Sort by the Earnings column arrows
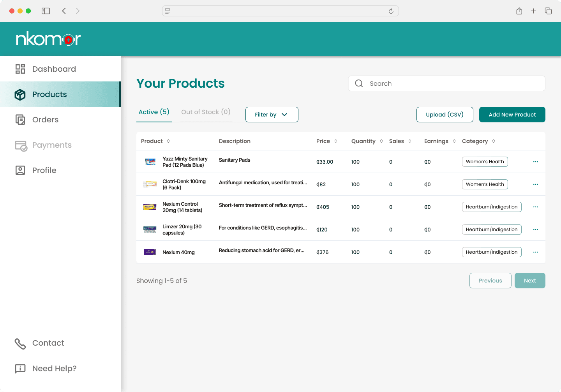The width and height of the screenshot is (561, 392). coord(454,141)
